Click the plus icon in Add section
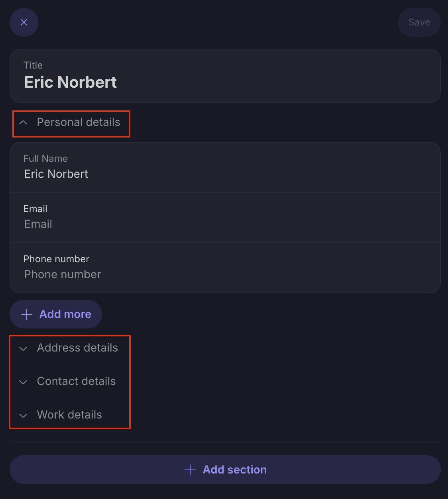Image resolution: width=448 pixels, height=499 pixels. point(190,470)
